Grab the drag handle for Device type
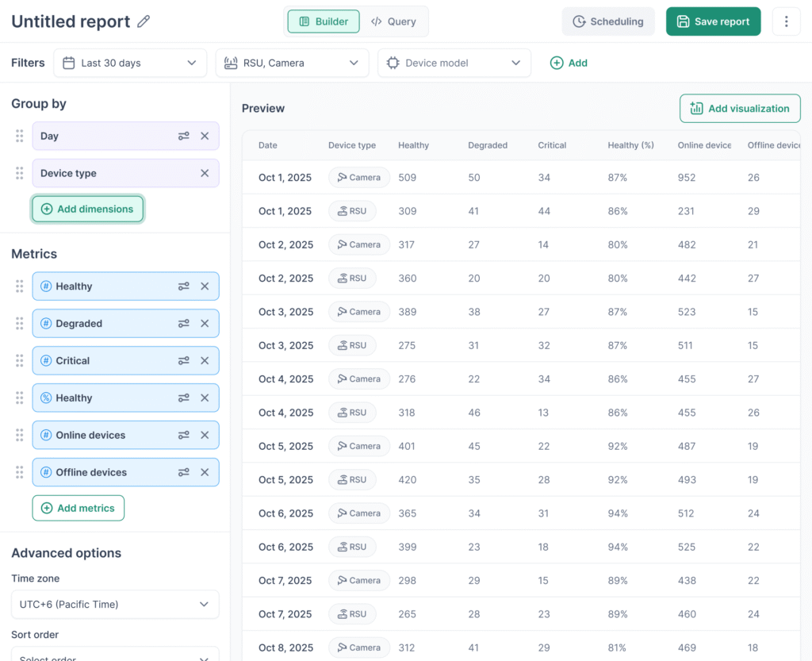Viewport: 812px width, 661px height. point(20,173)
